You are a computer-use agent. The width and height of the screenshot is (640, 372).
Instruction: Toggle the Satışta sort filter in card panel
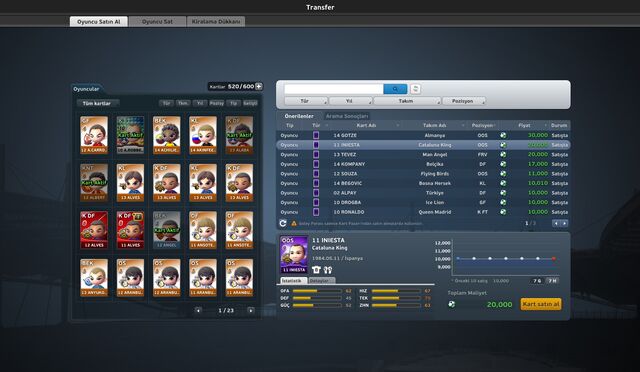pyautogui.click(x=250, y=103)
